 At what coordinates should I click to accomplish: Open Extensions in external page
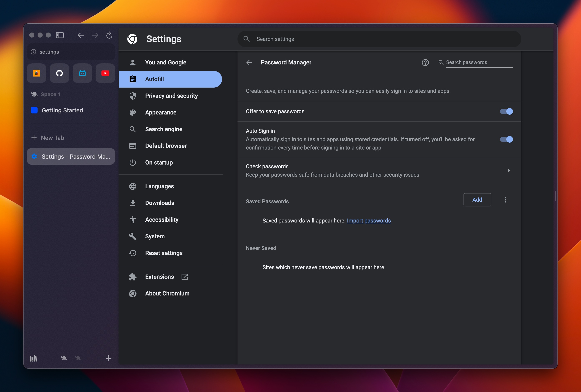coord(184,277)
